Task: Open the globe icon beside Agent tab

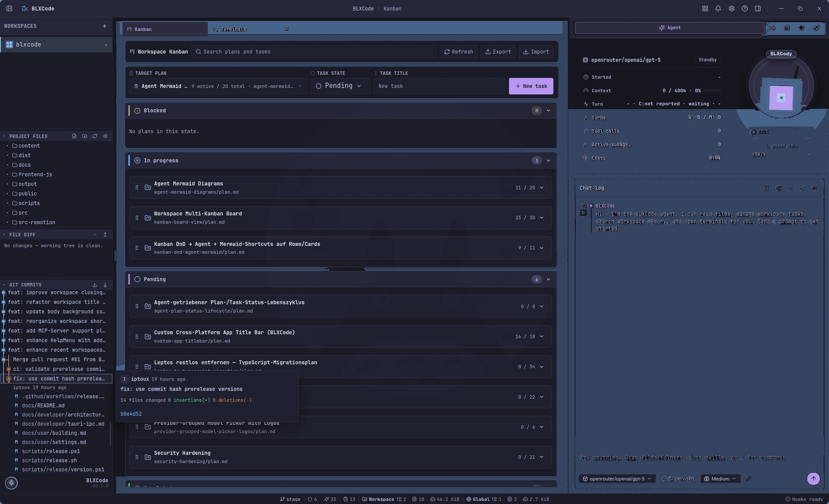Action: (772, 28)
